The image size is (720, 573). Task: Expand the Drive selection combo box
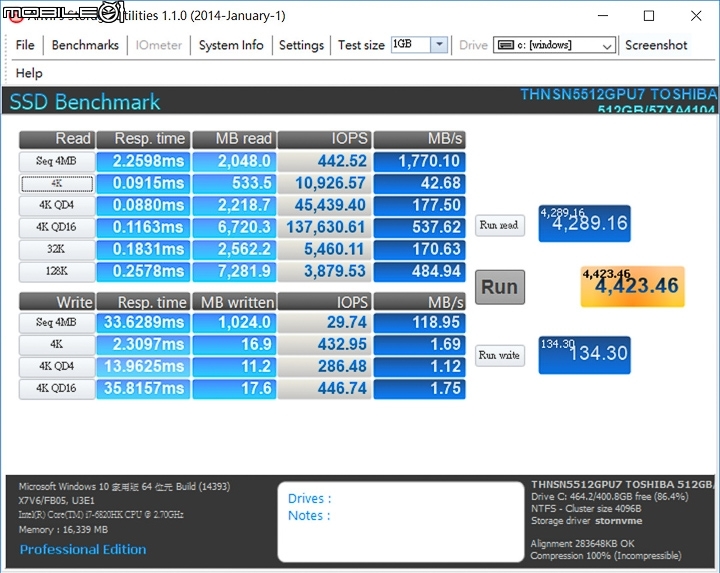click(607, 45)
